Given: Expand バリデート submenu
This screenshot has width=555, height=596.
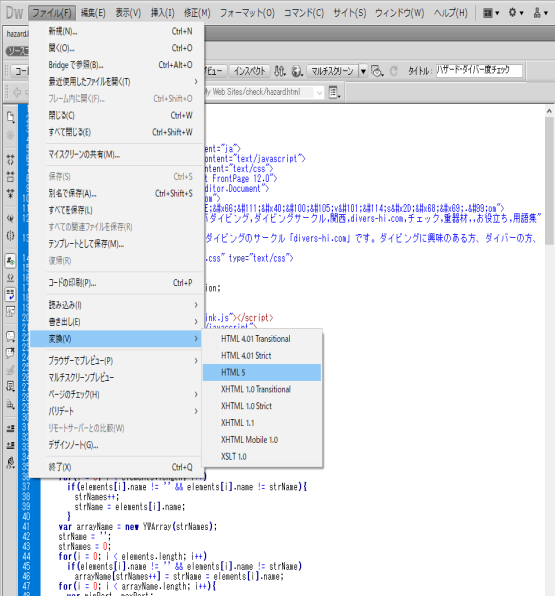Looking at the screenshot, I should pyautogui.click(x=117, y=411).
